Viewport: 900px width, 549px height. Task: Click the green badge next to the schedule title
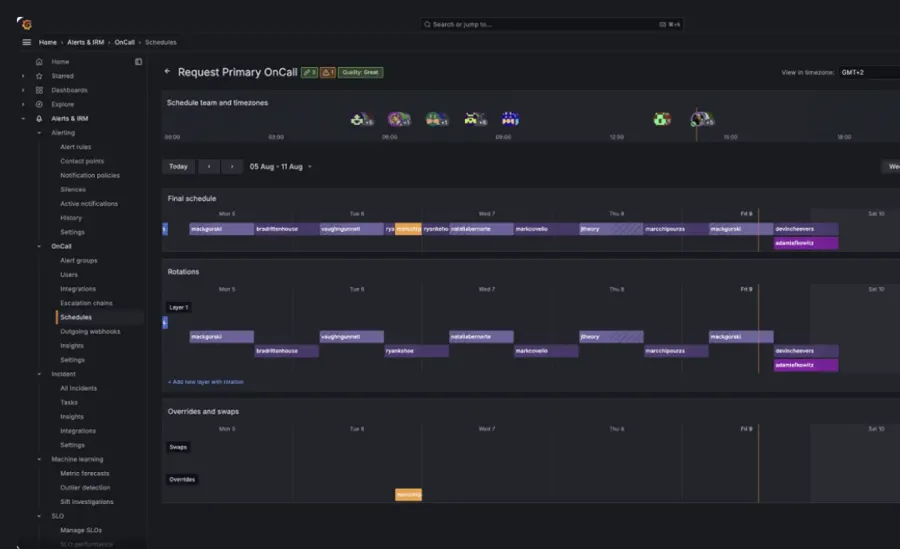coord(309,72)
